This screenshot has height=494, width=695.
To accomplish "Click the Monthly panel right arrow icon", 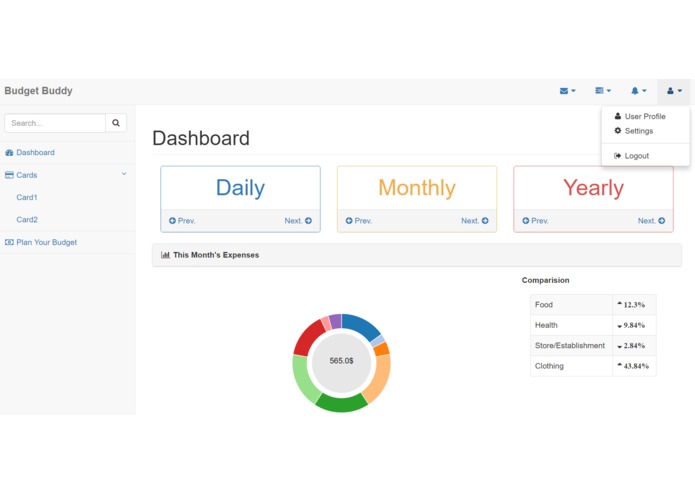I will click(x=485, y=221).
